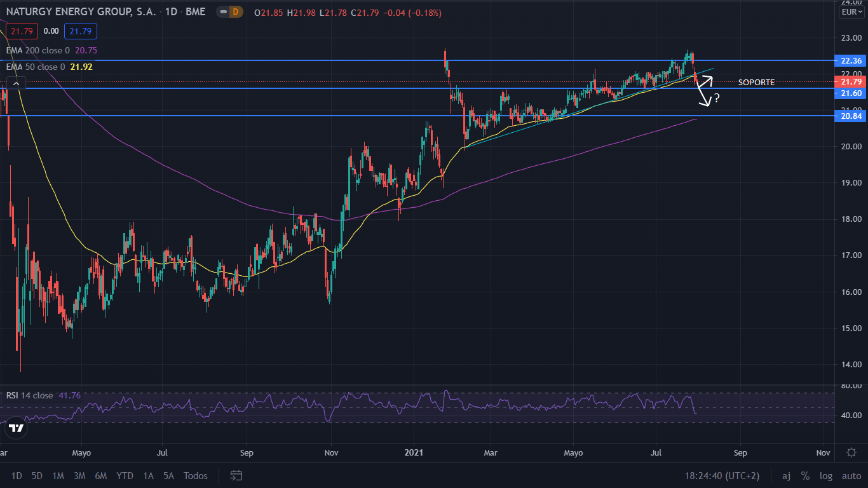
Task: Open the go-to-date calendar icon
Action: 236,475
